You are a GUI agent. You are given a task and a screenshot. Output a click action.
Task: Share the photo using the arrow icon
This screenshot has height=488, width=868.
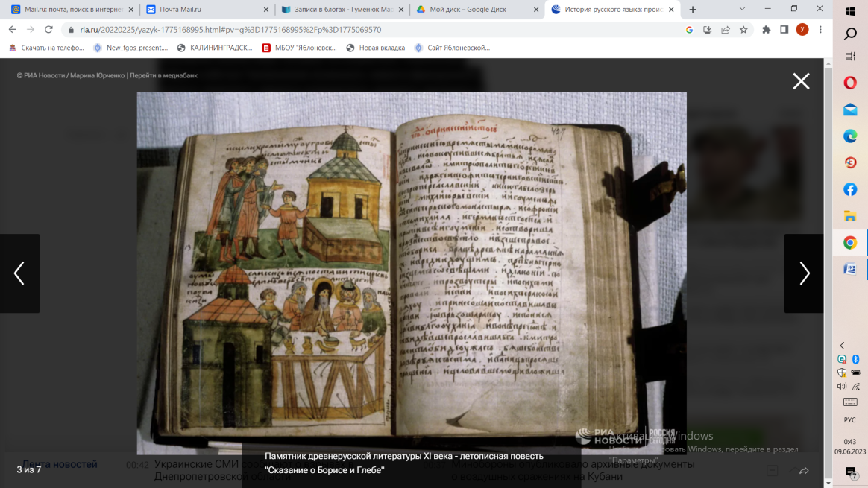click(x=804, y=471)
